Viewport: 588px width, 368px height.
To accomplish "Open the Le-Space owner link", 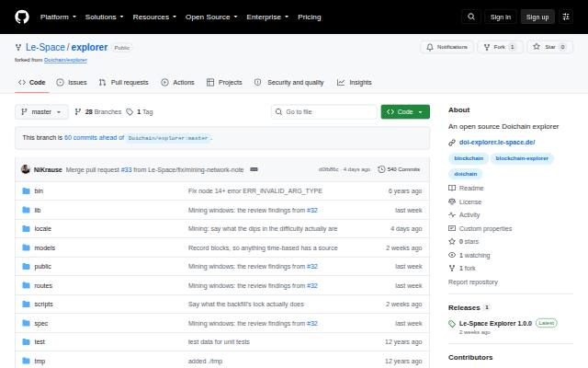I will 45,47.
